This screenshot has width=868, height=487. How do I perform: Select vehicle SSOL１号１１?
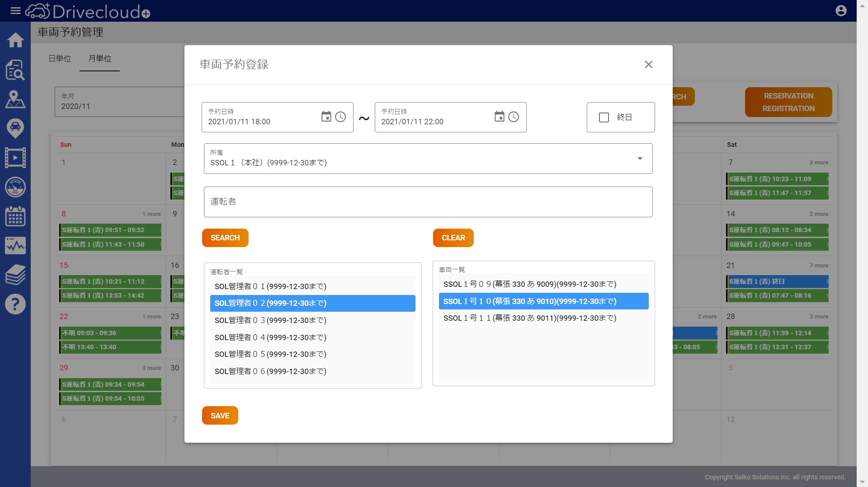(543, 318)
